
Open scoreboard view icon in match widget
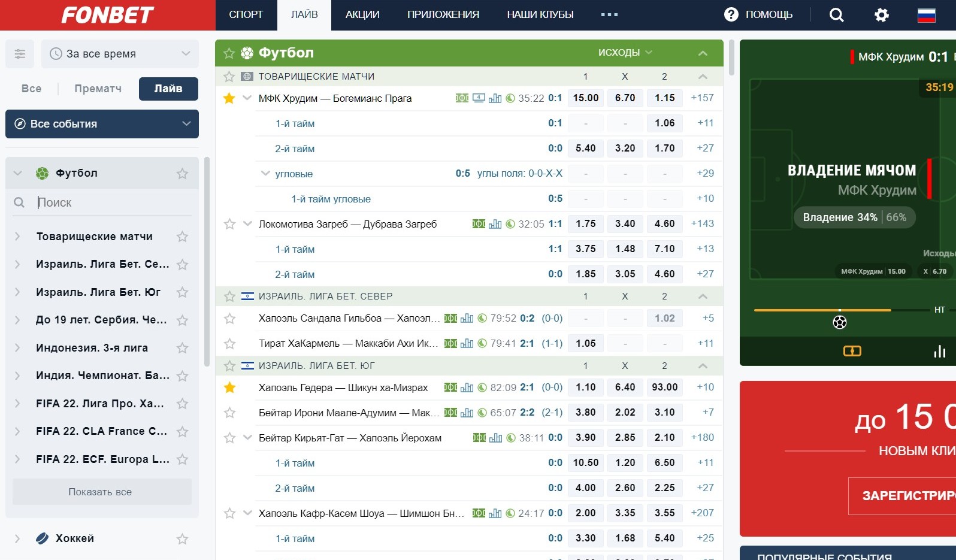point(852,351)
